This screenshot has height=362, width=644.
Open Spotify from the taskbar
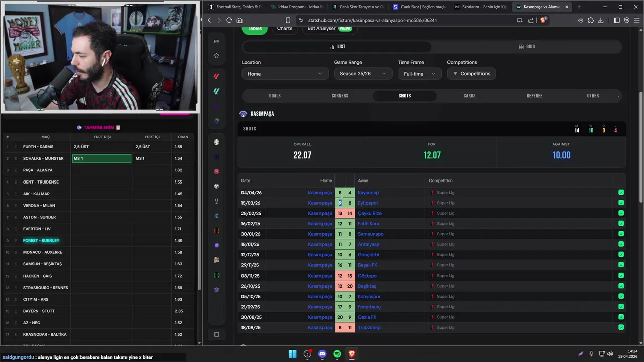[x=337, y=354]
